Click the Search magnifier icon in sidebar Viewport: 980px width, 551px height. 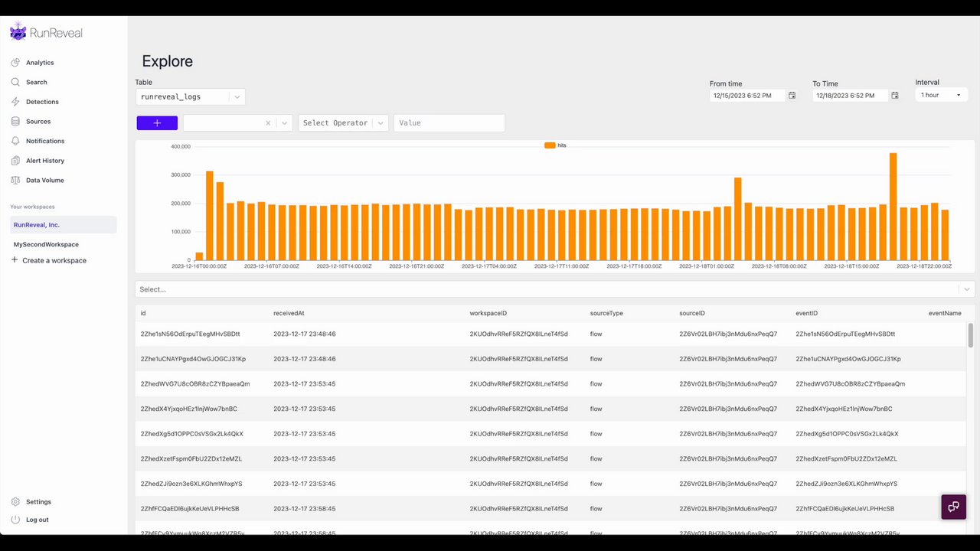[x=15, y=82]
